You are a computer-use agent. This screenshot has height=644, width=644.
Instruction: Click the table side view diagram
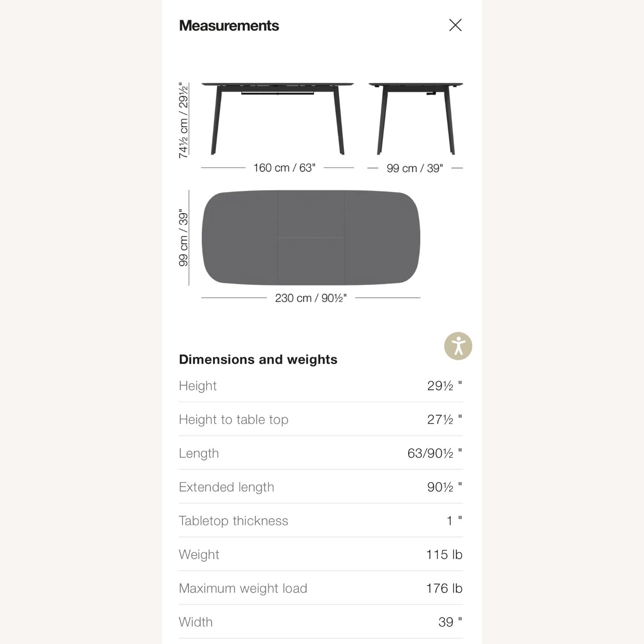pyautogui.click(x=277, y=118)
